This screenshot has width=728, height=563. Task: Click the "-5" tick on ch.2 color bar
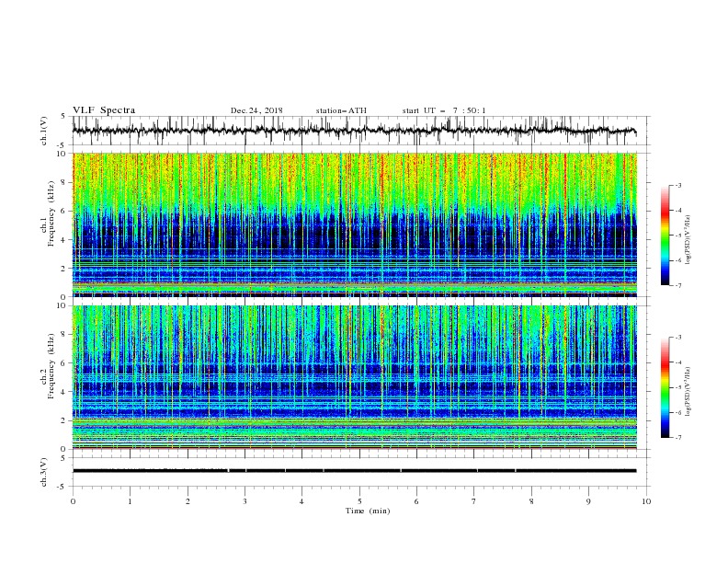click(677, 387)
